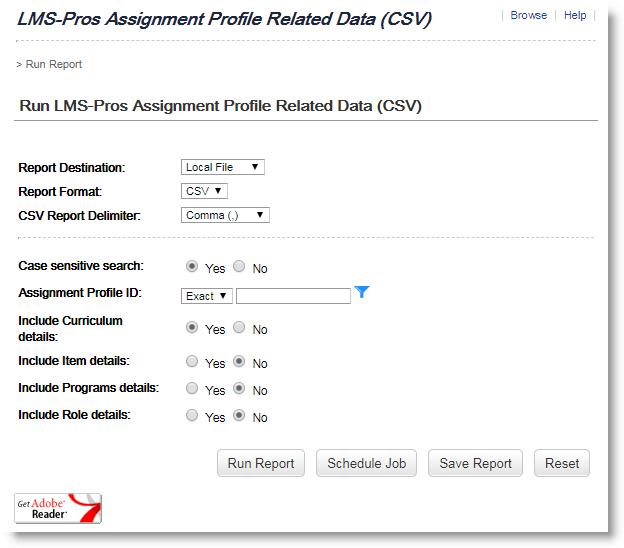Viewport: 624px width, 548px height.
Task: Click the Get Adobe Reader badge
Action: point(58,509)
